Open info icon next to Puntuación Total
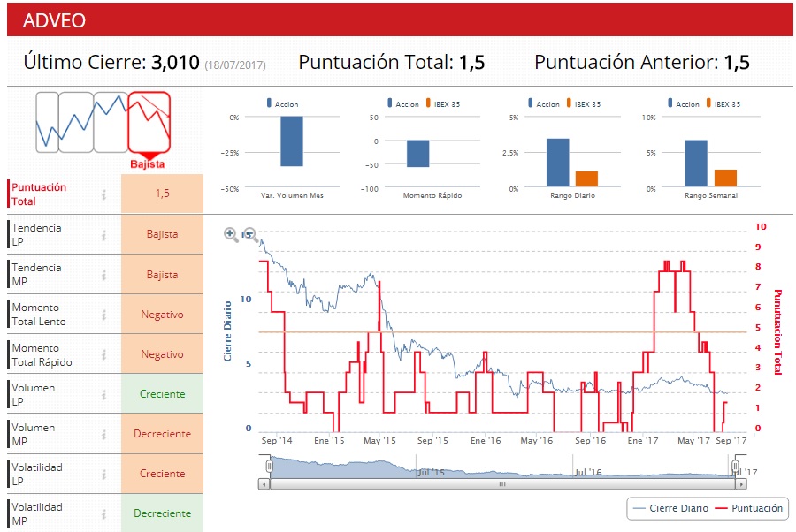This screenshot has height=532, width=796. point(103,194)
